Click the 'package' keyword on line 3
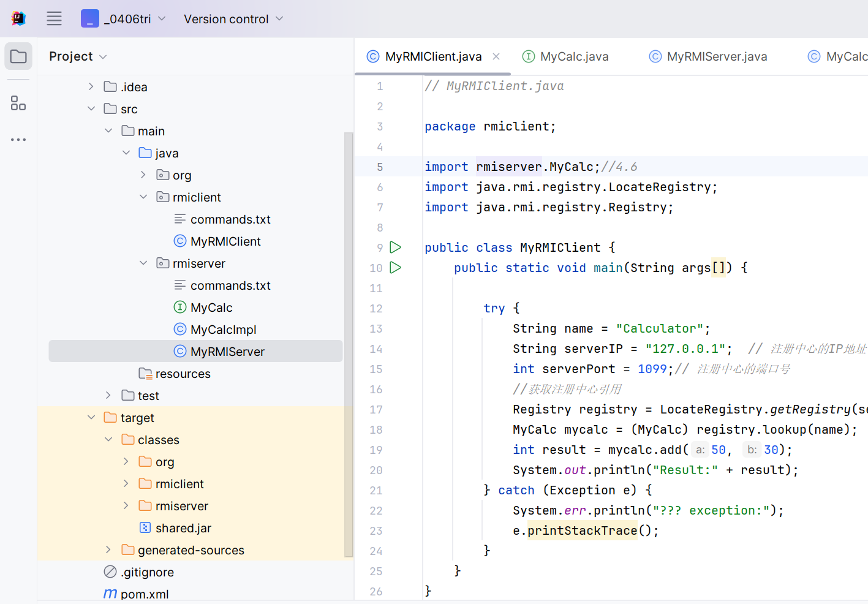868x604 pixels. 450,126
